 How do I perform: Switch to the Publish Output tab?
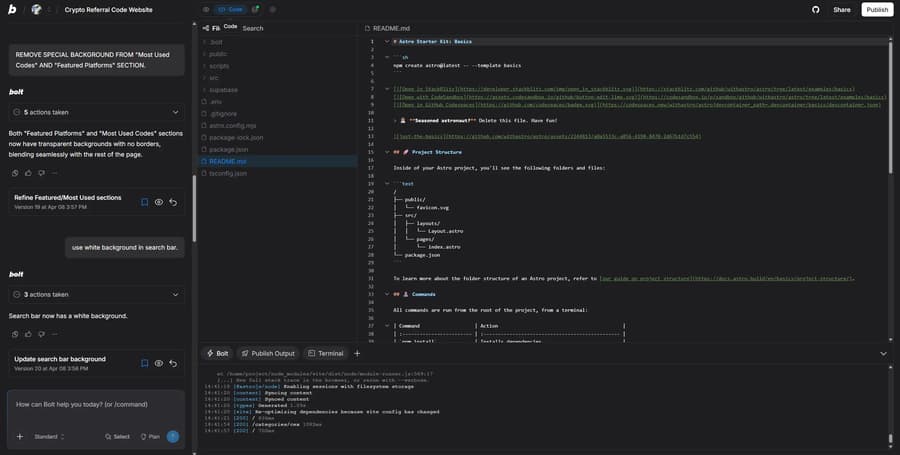(x=267, y=353)
